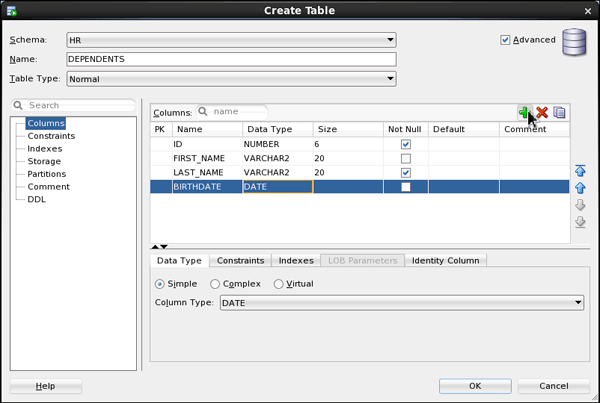Move selected column down one position
Image resolution: width=600 pixels, height=403 pixels.
pos(580,204)
